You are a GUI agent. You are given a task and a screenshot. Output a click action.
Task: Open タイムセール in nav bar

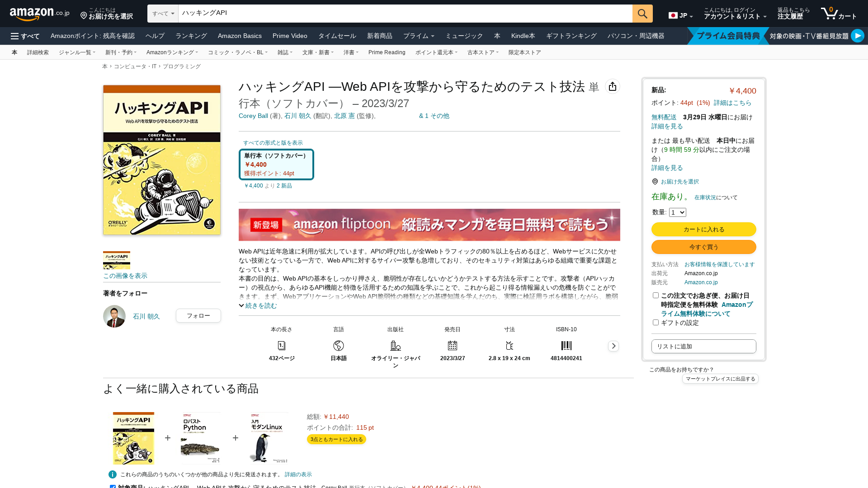(337, 36)
